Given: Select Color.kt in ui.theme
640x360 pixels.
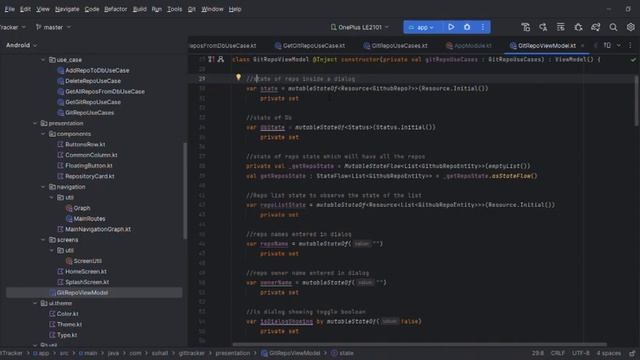Looking at the screenshot, I should [67, 314].
